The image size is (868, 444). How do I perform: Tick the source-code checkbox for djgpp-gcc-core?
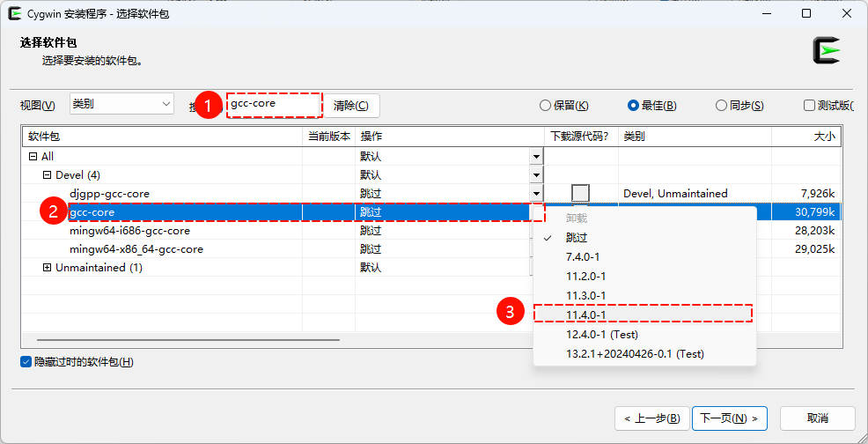point(581,194)
